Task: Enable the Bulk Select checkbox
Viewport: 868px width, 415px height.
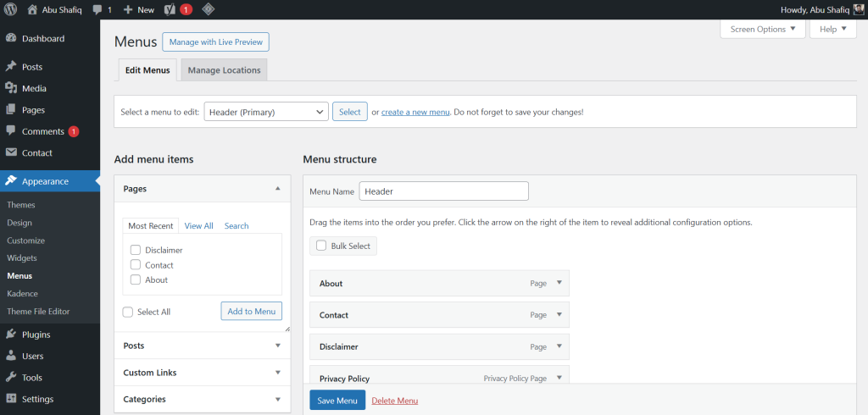Action: [321, 246]
